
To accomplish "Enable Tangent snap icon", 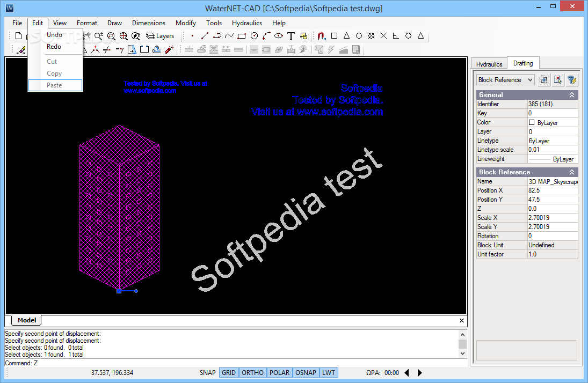I will pyautogui.click(x=408, y=36).
